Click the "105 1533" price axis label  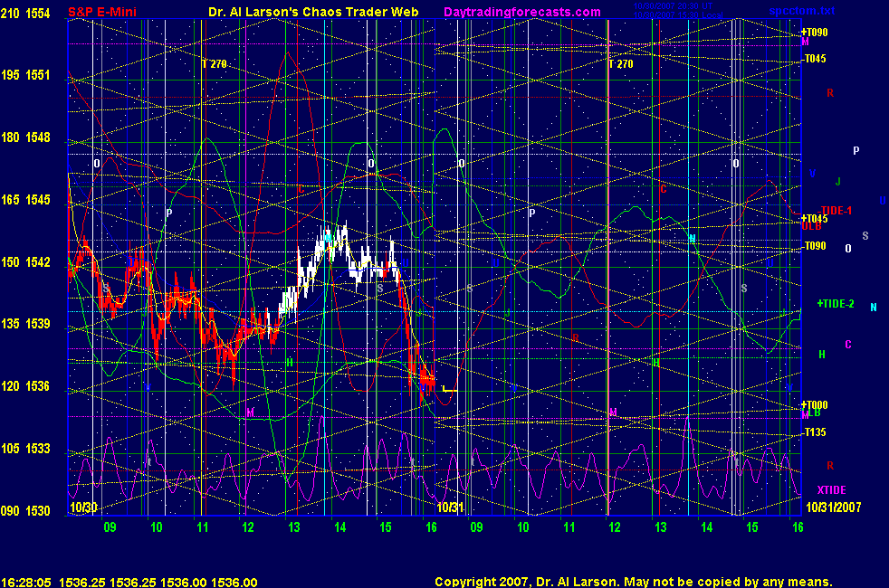pyautogui.click(x=25, y=449)
